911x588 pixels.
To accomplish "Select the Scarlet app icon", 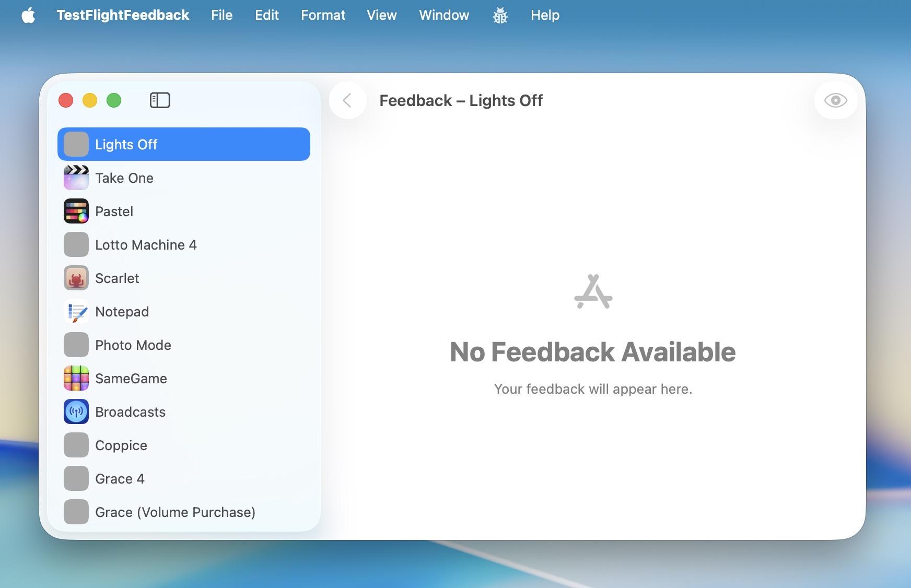I will click(x=76, y=278).
